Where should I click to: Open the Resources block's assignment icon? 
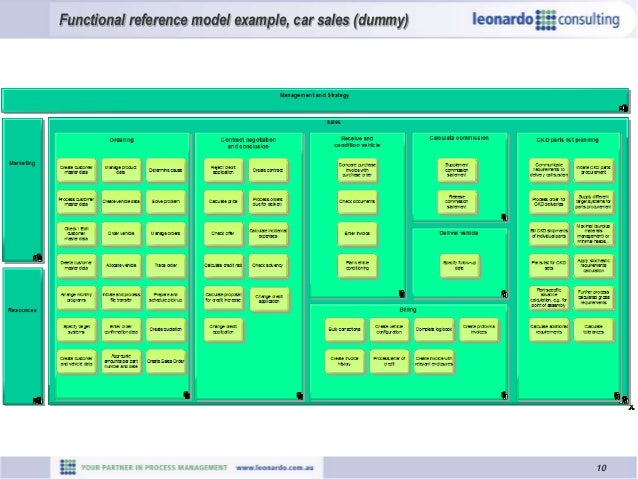37,401
